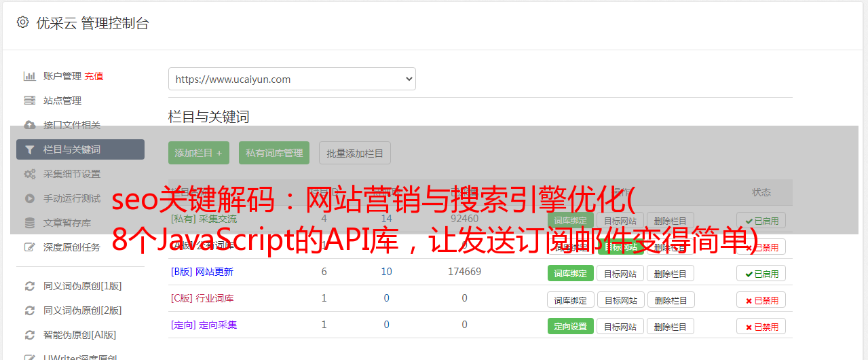Toggle 已禁用 status for 公有词库 row
This screenshot has width=868, height=360.
coord(761,247)
